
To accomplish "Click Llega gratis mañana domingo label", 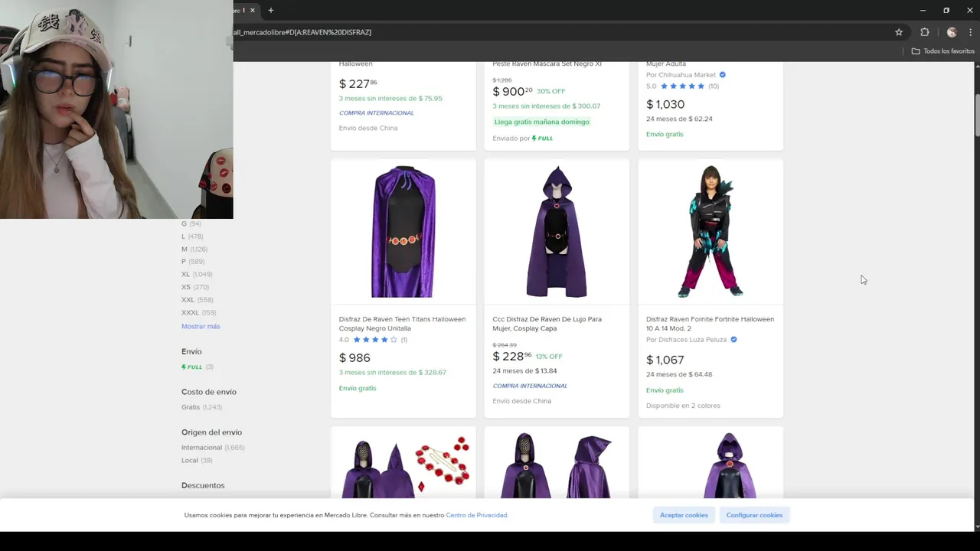I will click(542, 122).
